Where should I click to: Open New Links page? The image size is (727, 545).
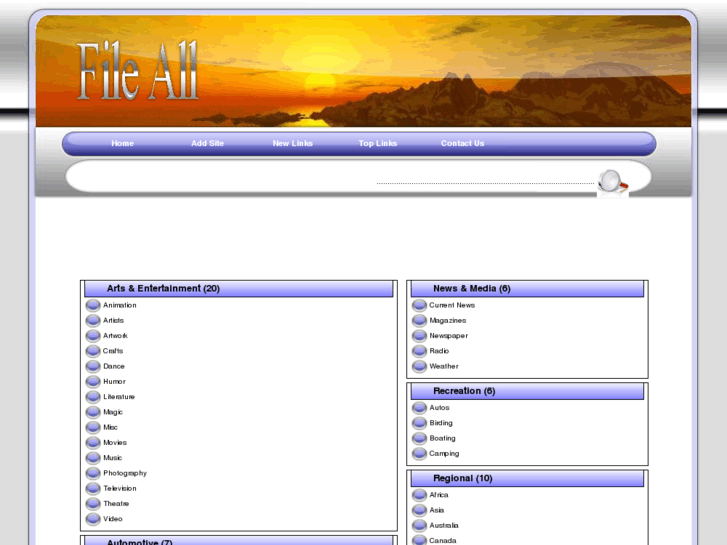pos(293,143)
